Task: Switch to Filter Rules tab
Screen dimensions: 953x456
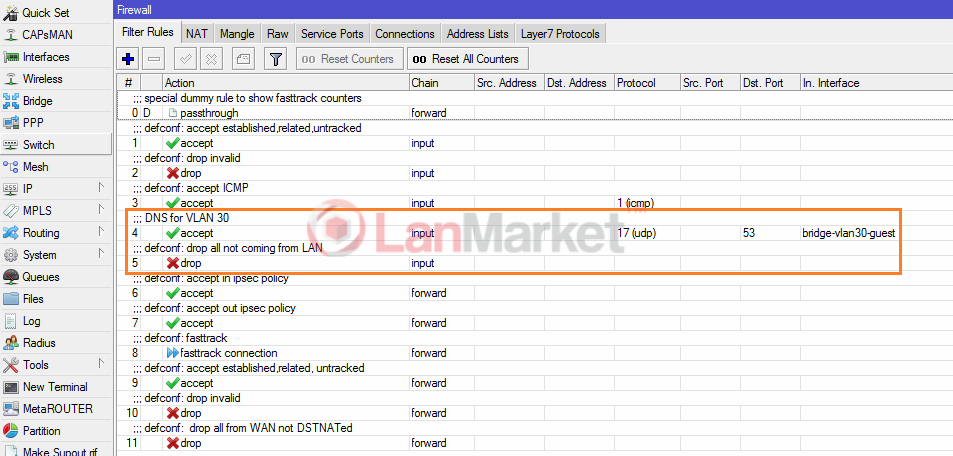Action: [x=148, y=32]
